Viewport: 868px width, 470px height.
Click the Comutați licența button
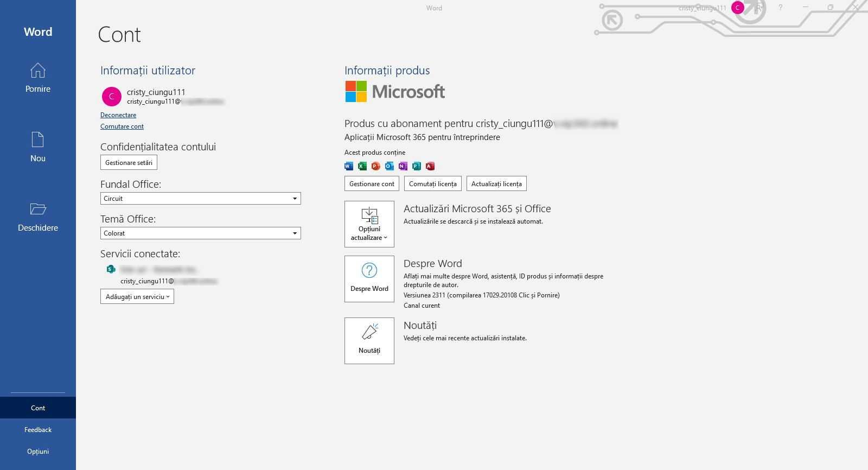point(433,183)
